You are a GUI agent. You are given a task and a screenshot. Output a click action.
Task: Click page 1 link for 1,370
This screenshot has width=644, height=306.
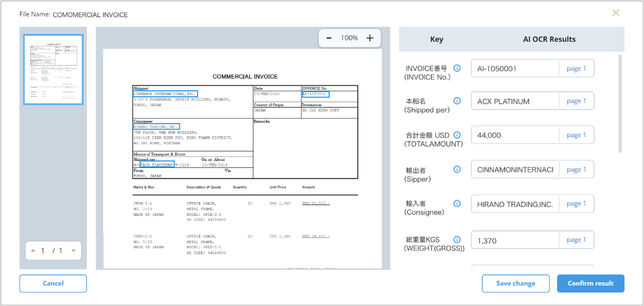pos(576,240)
